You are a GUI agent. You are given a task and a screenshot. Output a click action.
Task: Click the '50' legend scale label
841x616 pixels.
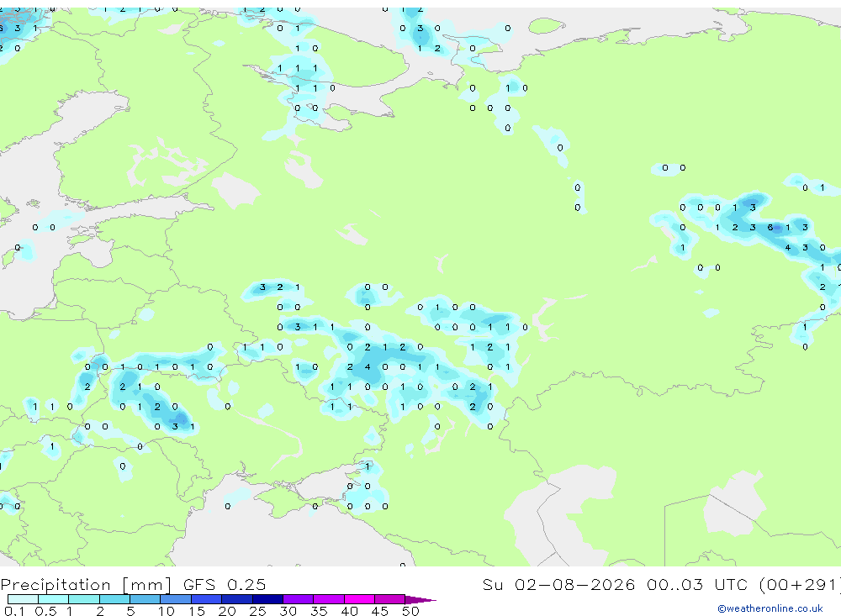click(x=410, y=611)
